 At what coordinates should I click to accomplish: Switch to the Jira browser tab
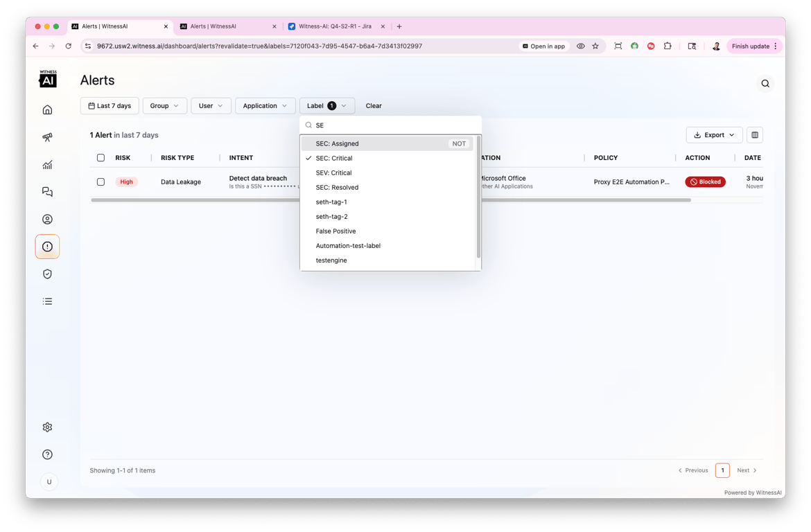[x=335, y=26]
